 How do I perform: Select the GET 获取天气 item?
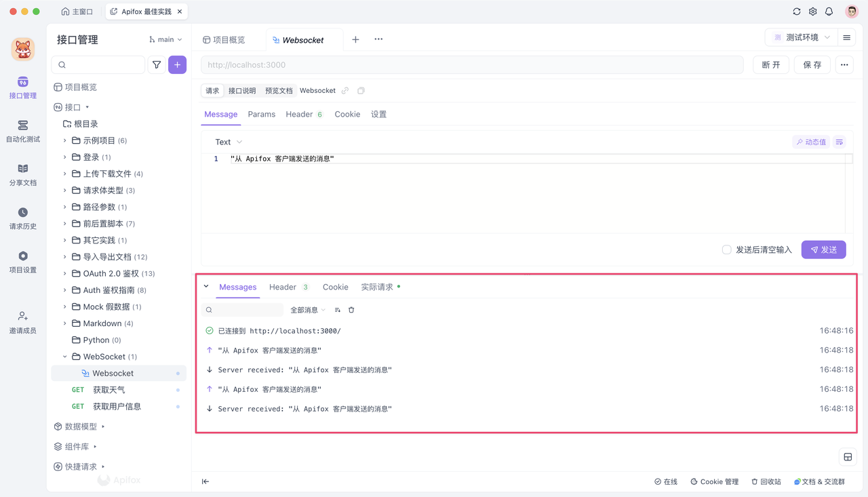tap(117, 390)
